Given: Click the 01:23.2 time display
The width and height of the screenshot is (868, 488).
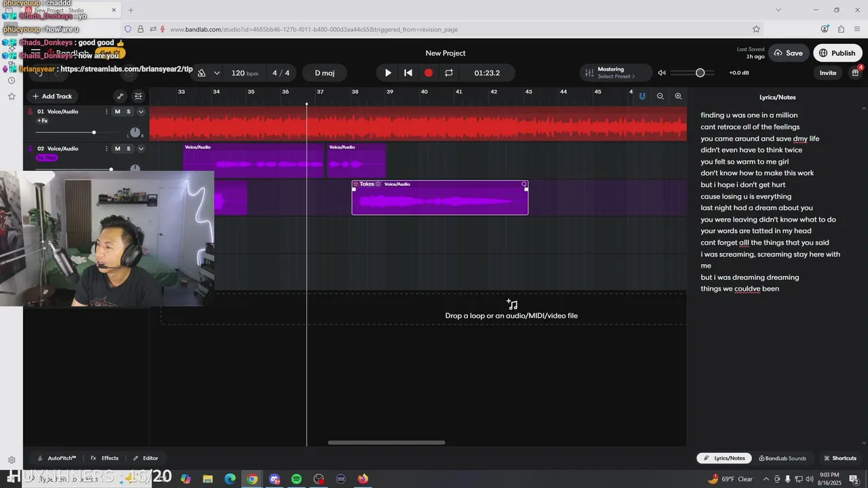Looking at the screenshot, I should click(487, 73).
